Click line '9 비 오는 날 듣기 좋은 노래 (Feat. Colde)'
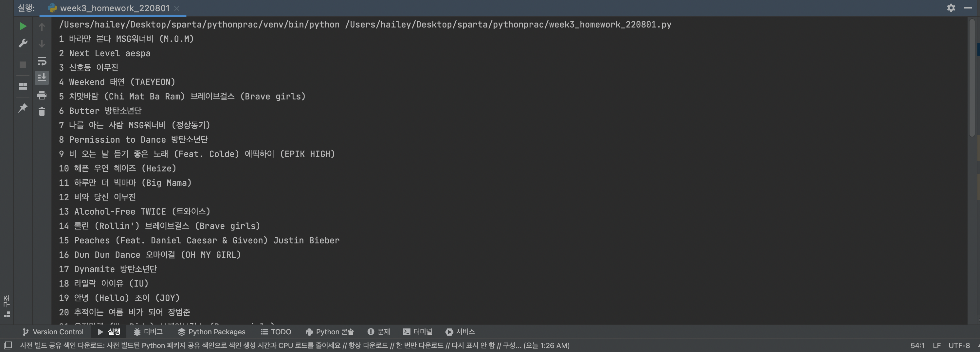This screenshot has width=980, height=352. click(149, 154)
